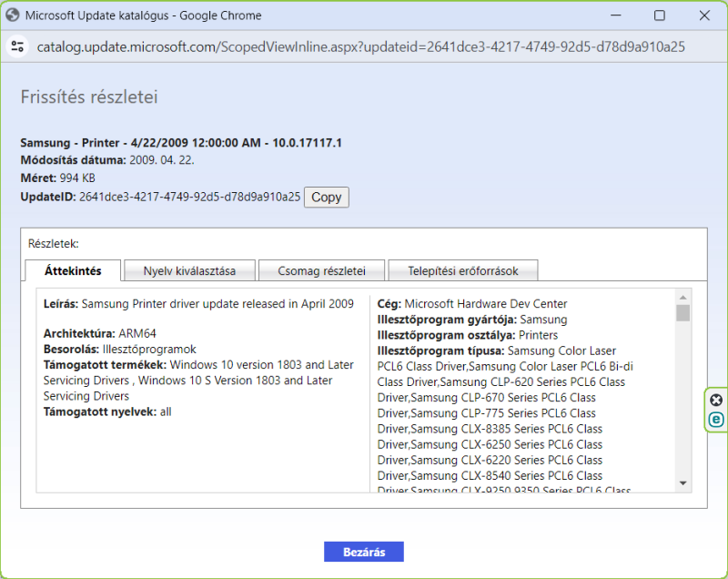Screen dimensions: 728x579
Task: Click the 'Samsung CLX-8385 Series PCL6 Class' line
Action: coord(490,429)
